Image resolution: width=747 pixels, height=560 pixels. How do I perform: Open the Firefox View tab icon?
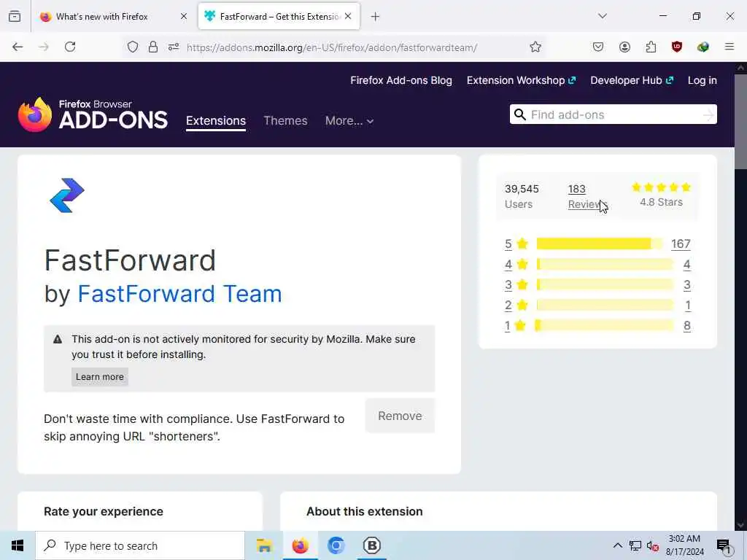15,16
